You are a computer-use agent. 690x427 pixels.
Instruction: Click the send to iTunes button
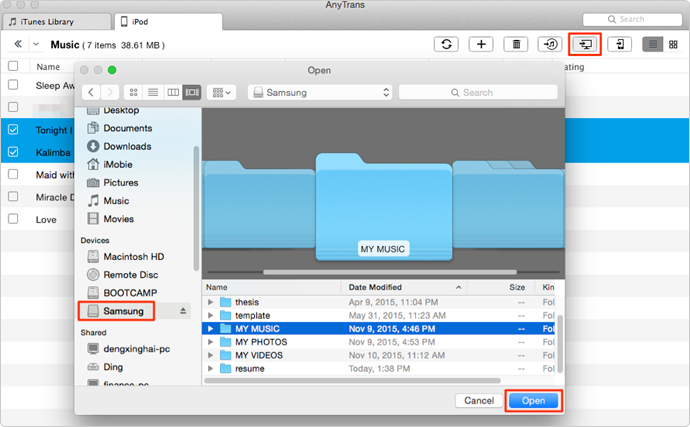pyautogui.click(x=550, y=44)
